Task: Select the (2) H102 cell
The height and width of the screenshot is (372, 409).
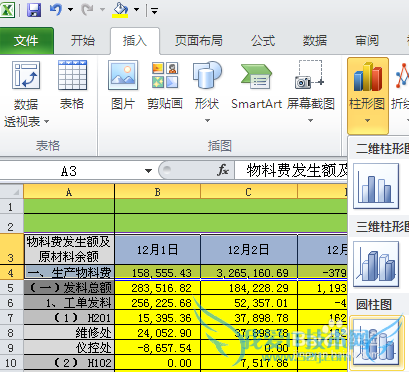Action: [69, 363]
